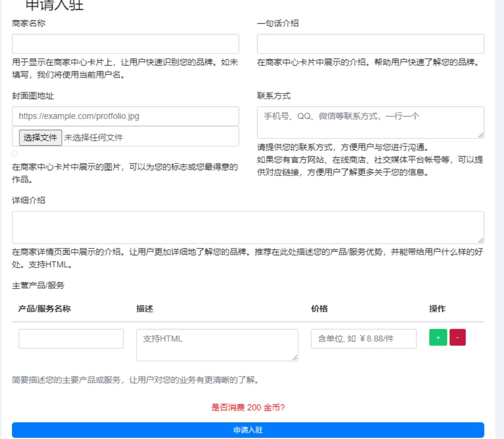Click the 未选择任何文件 file status text
The image size is (504, 439).
pos(93,138)
